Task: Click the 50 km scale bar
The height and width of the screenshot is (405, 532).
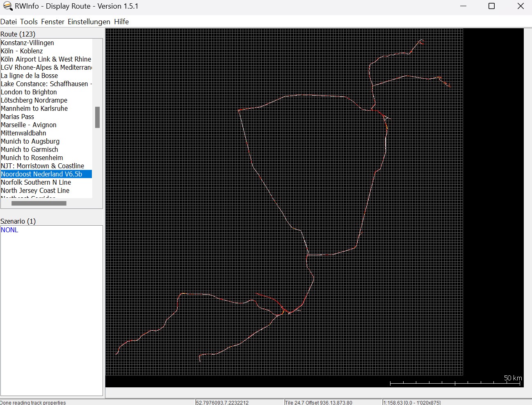Action: pyautogui.click(x=455, y=383)
